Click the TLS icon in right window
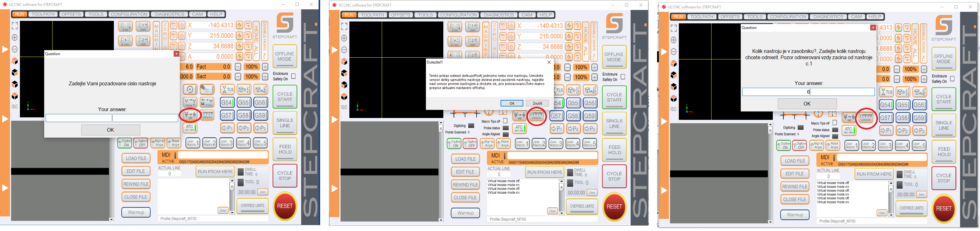Viewport: 980px width, 231px height. 886,92
